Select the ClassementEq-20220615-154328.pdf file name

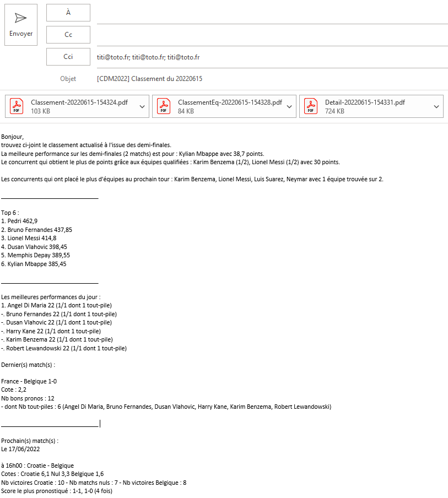(x=230, y=102)
